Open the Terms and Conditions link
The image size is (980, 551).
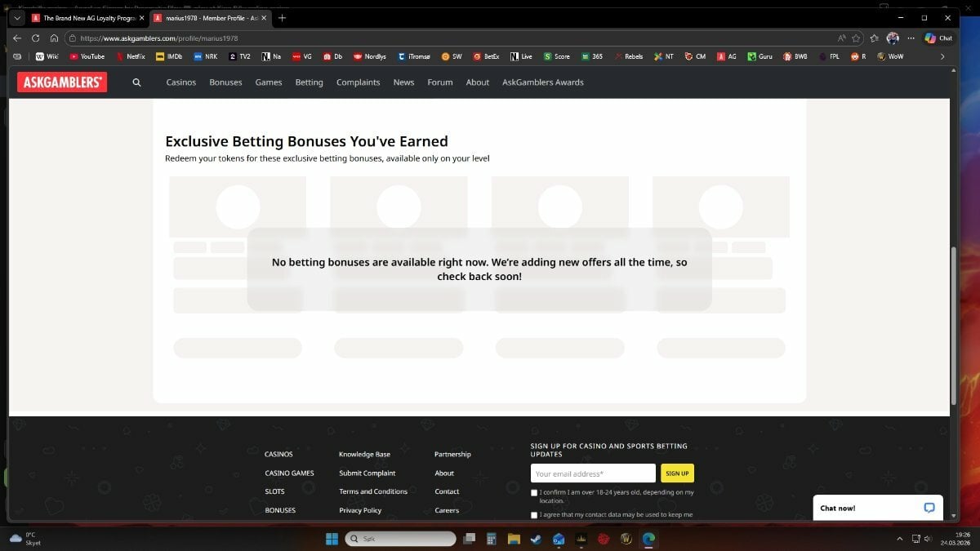click(x=372, y=491)
